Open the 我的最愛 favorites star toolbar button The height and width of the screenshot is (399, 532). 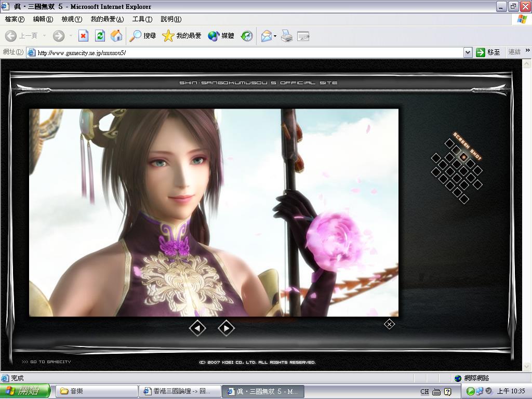[181, 36]
